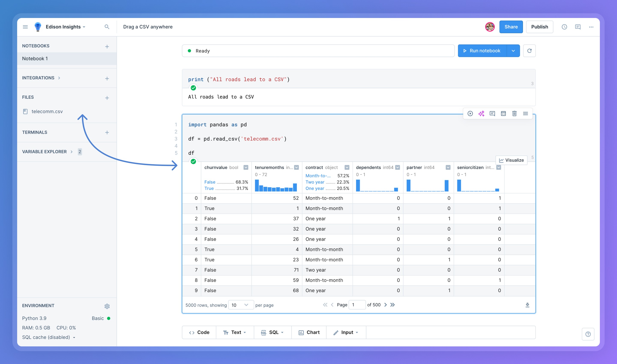Open the contract column filter dropdown
Image resolution: width=617 pixels, height=364 pixels.
[x=347, y=167]
